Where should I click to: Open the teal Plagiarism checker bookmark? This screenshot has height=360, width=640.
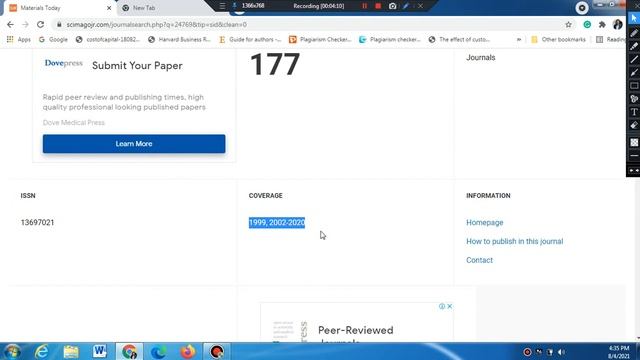390,40
